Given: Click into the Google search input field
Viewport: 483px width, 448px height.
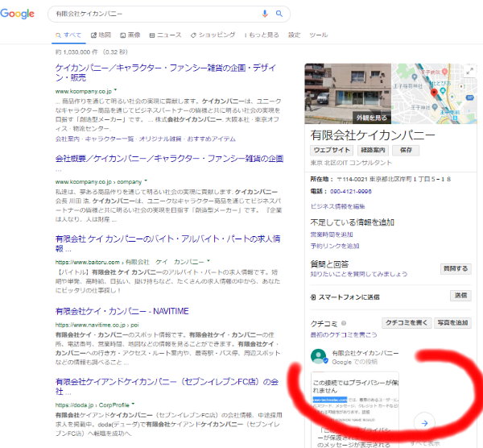Looking at the screenshot, I should (153, 14).
